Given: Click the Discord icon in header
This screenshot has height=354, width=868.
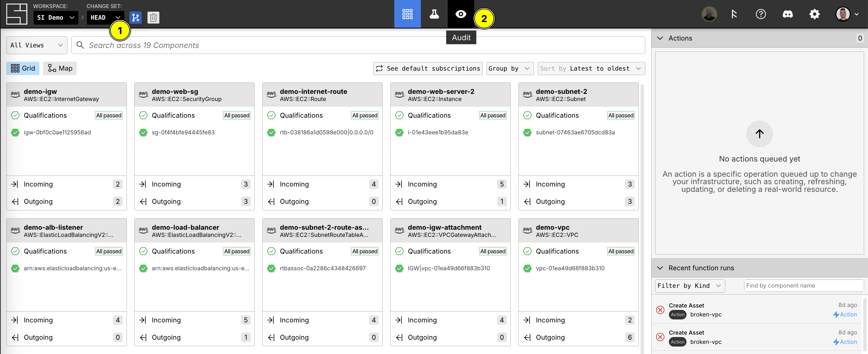Looking at the screenshot, I should (787, 14).
